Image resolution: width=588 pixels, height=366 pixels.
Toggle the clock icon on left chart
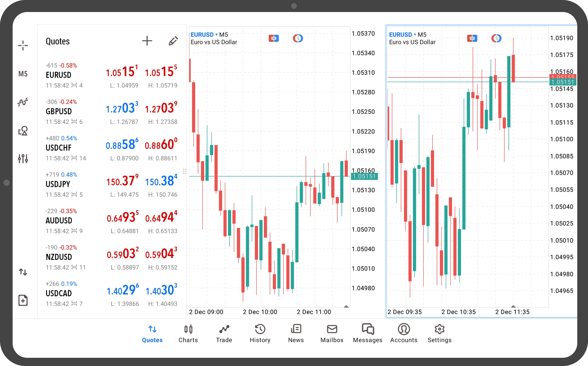(298, 39)
